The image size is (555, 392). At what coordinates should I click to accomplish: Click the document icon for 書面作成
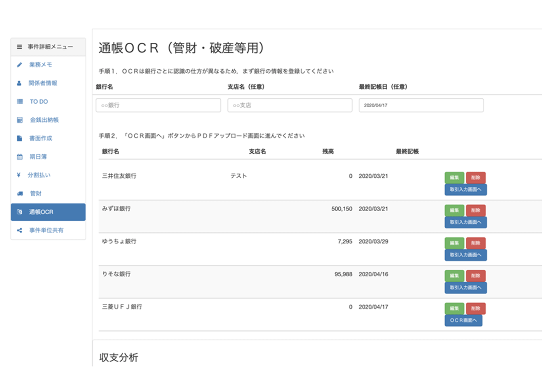(x=19, y=138)
